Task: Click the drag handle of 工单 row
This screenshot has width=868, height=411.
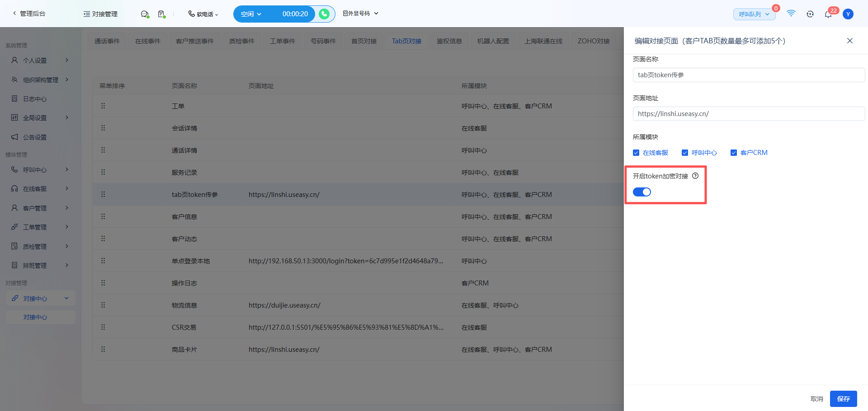Action: 103,106
